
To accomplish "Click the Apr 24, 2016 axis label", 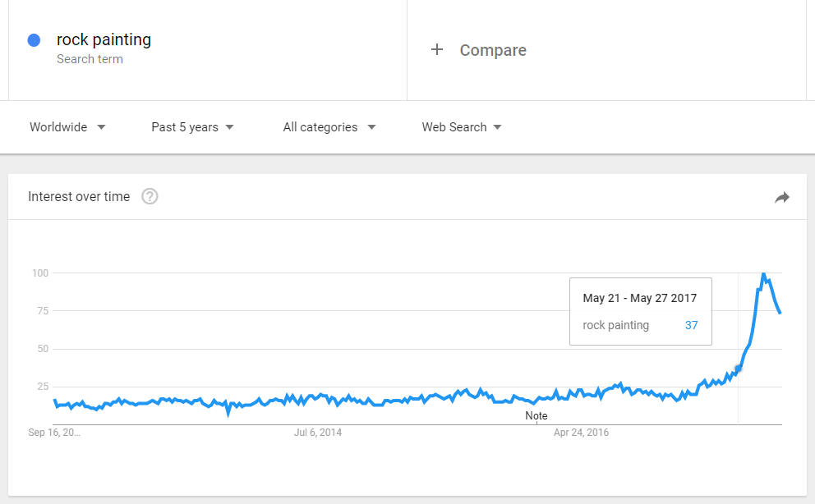I will pyautogui.click(x=581, y=433).
